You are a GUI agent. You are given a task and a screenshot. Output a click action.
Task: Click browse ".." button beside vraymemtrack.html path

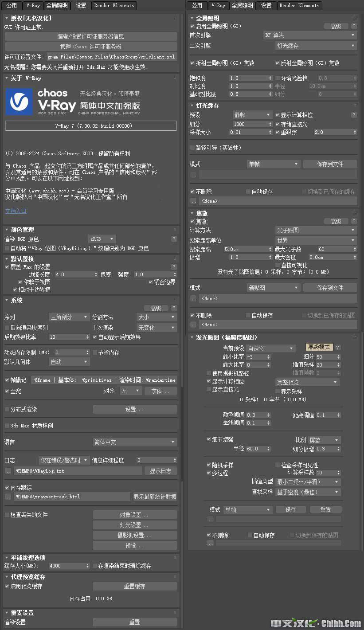tap(8, 497)
